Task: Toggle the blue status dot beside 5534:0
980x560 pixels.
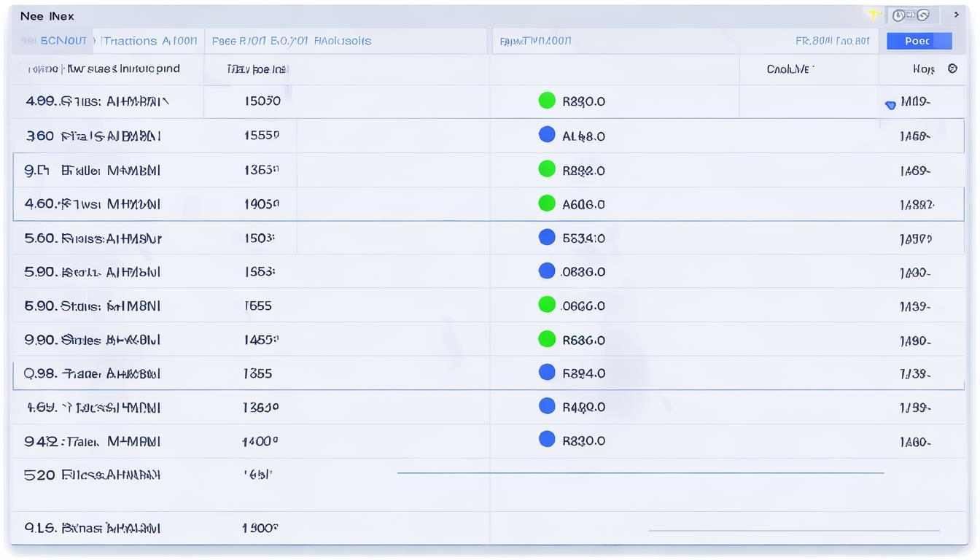Action: tap(547, 237)
